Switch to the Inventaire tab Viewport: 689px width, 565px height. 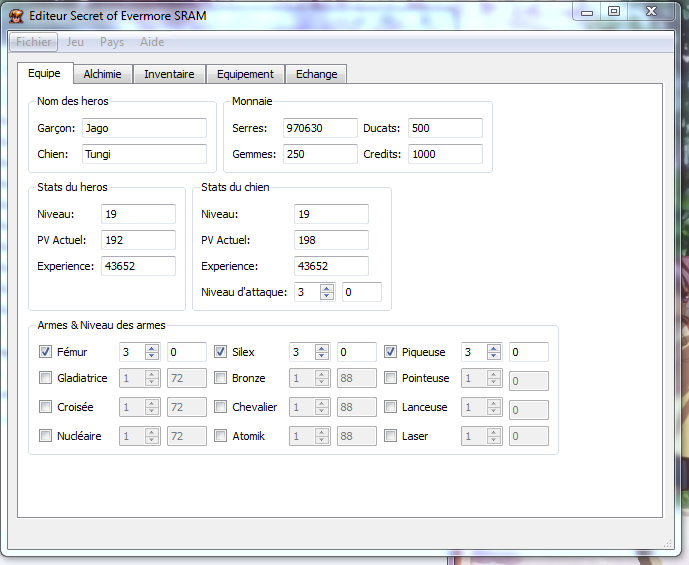[x=169, y=74]
